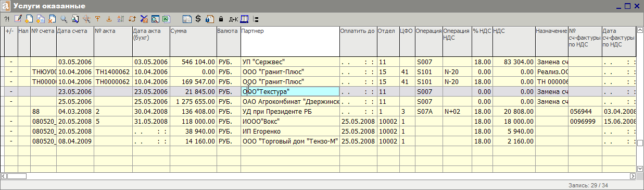
Task: Click the orange refresh arrows icon
Action: pos(132,19)
